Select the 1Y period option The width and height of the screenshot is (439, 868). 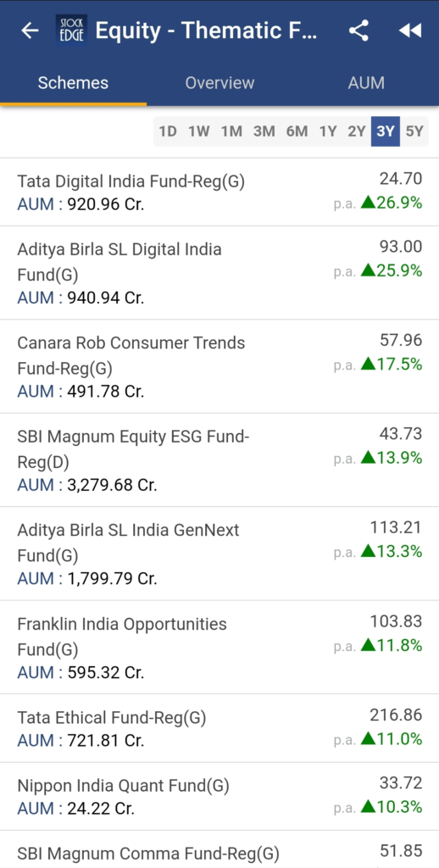tap(328, 131)
